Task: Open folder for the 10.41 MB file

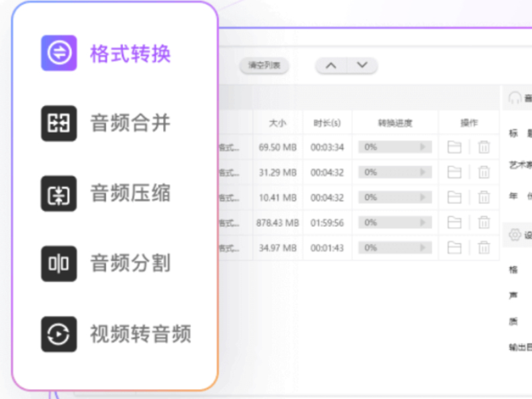Action: tap(455, 197)
